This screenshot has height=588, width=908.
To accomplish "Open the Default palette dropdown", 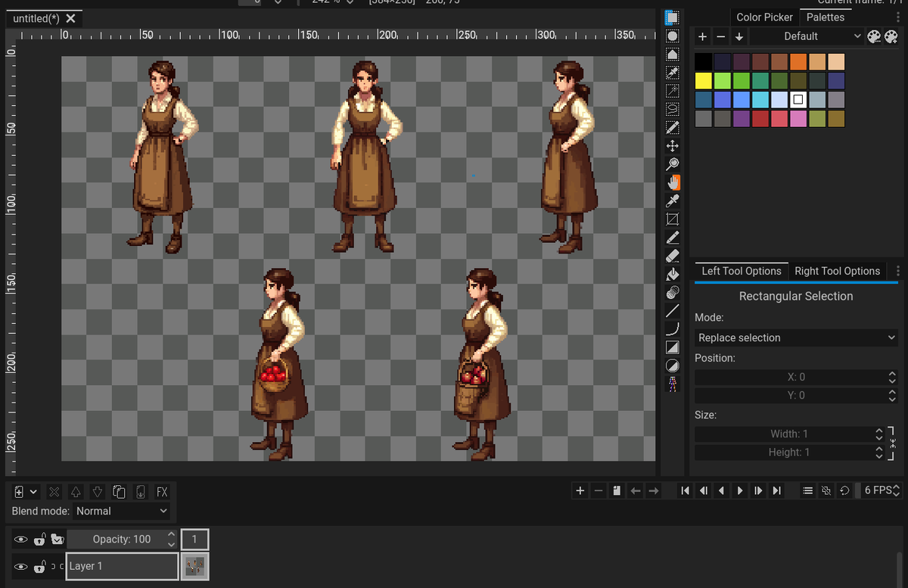I will [807, 36].
